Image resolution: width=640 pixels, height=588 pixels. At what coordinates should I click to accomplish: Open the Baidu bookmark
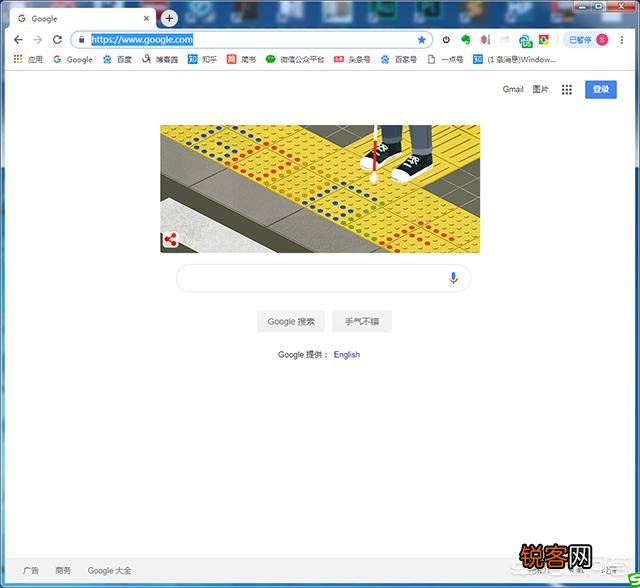click(117, 59)
